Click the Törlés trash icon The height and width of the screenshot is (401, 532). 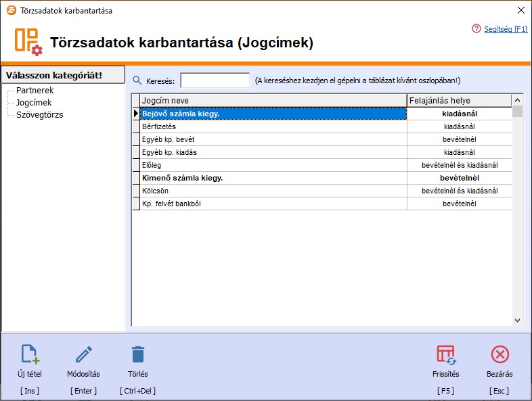coord(138,354)
